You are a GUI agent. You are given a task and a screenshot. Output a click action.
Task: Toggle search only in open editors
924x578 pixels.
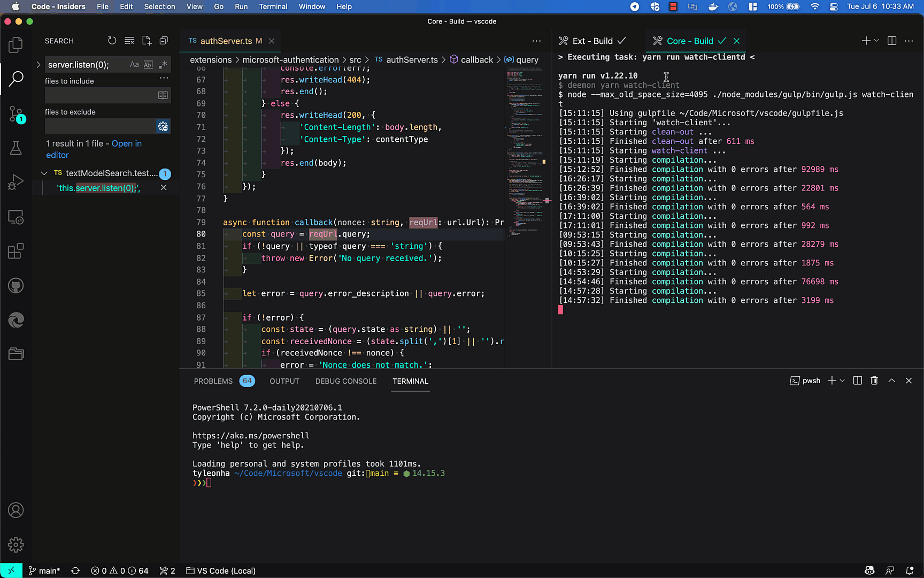(x=163, y=95)
